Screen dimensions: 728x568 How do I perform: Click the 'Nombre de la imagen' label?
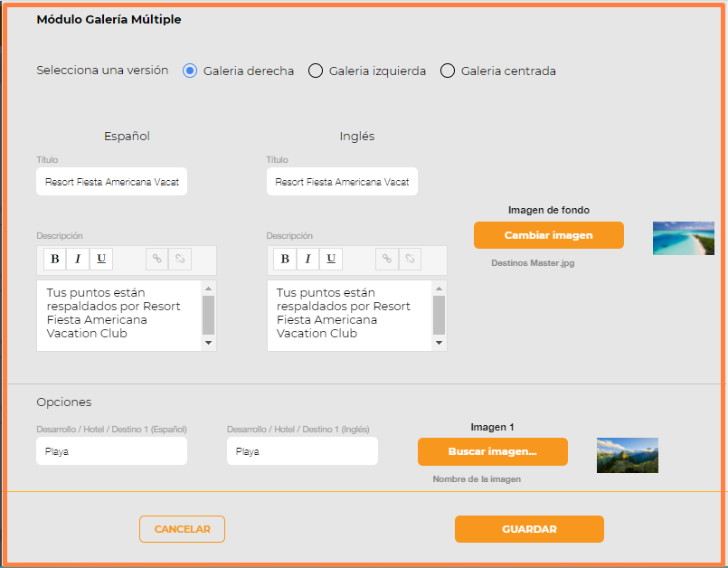click(x=477, y=478)
